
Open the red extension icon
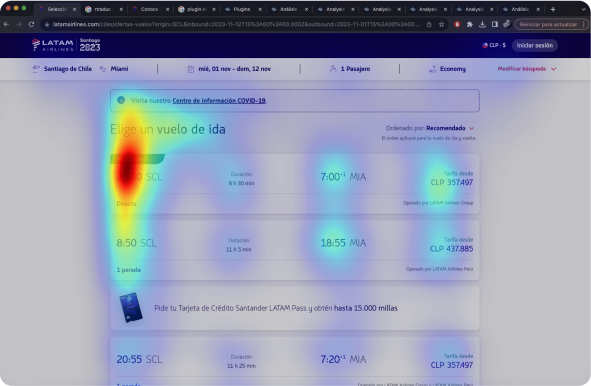[x=457, y=25]
